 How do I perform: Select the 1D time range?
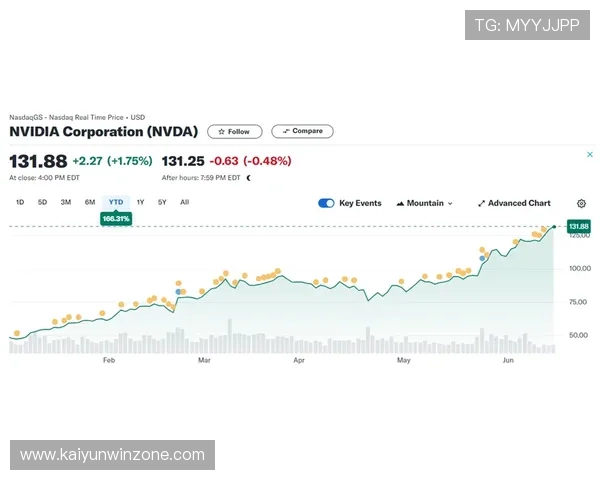(x=20, y=202)
